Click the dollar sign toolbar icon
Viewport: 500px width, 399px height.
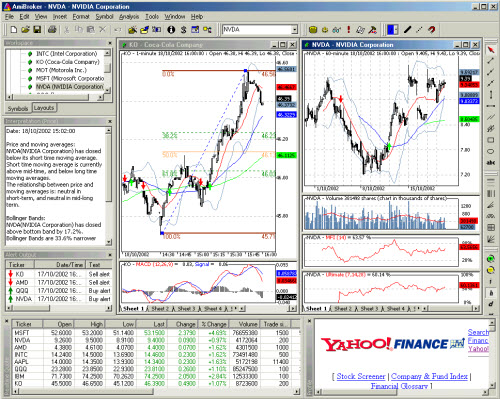coord(183,30)
